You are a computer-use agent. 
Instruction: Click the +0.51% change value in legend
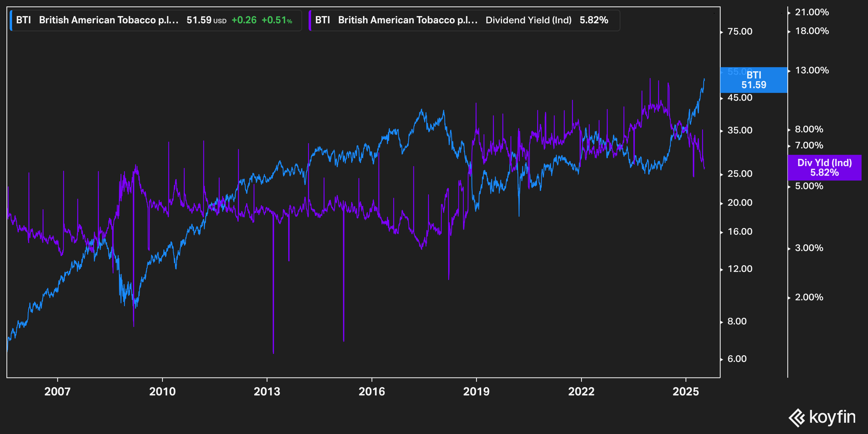tap(277, 20)
